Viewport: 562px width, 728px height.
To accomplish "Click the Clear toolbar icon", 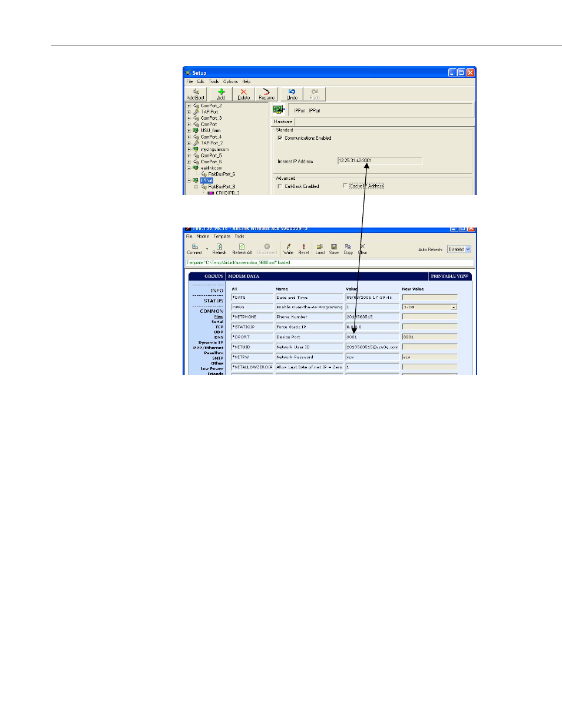I will 362,249.
